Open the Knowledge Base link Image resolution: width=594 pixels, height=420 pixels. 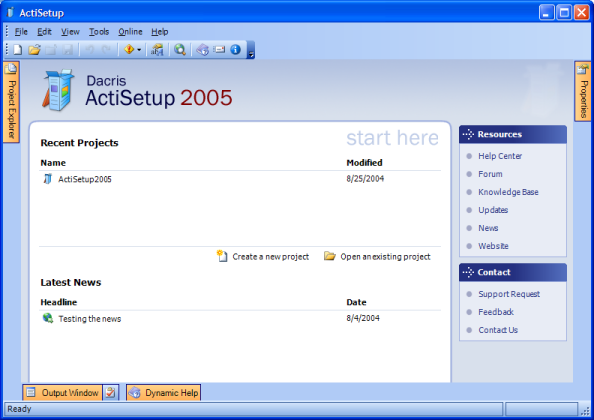click(x=508, y=192)
